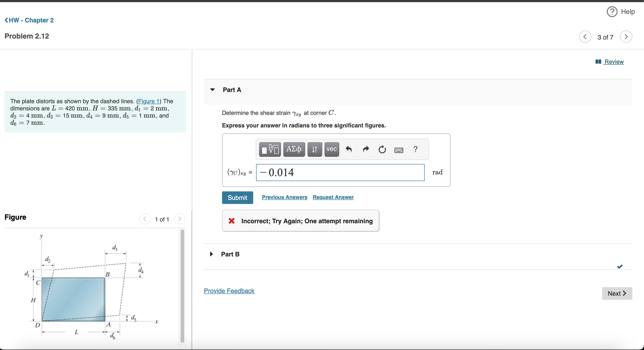Show next figure with right chevron
This screenshot has width=644, height=350.
pyautogui.click(x=179, y=219)
